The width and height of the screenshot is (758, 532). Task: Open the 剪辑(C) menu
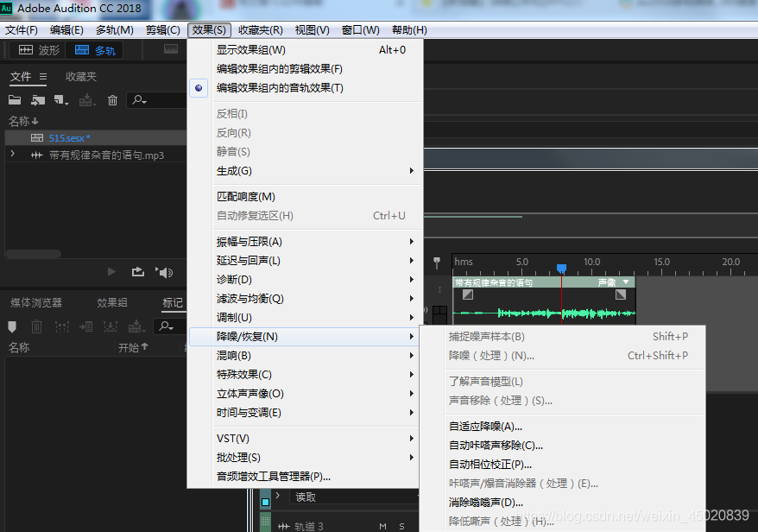(163, 30)
